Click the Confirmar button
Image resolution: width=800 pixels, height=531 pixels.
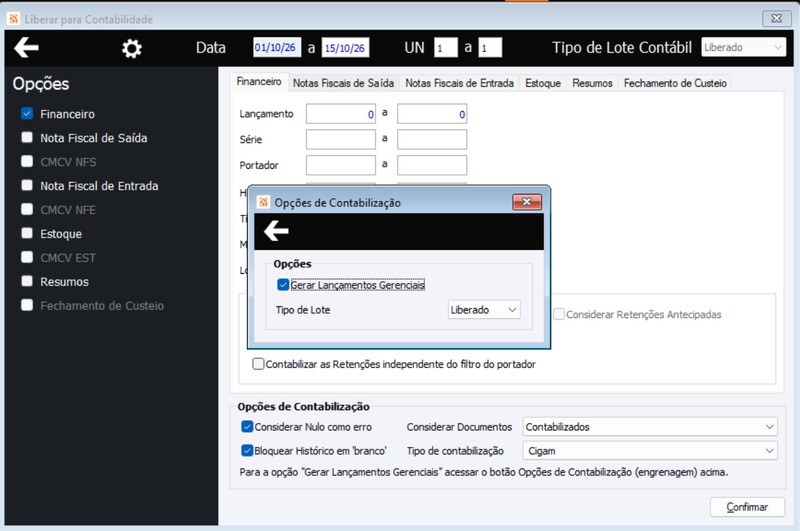(747, 507)
